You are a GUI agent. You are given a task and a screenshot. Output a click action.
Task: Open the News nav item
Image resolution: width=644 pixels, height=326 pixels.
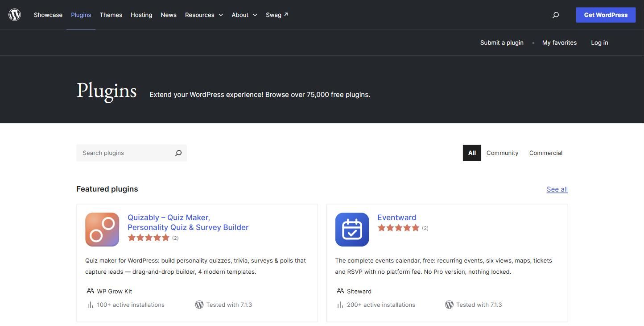[x=169, y=15]
